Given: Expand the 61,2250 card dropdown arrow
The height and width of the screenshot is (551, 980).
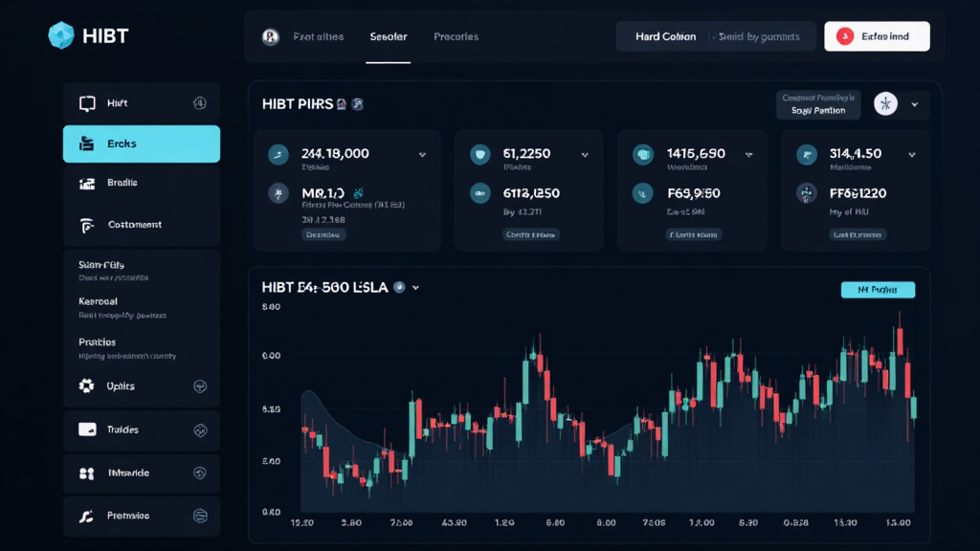Looking at the screenshot, I should click(x=584, y=154).
